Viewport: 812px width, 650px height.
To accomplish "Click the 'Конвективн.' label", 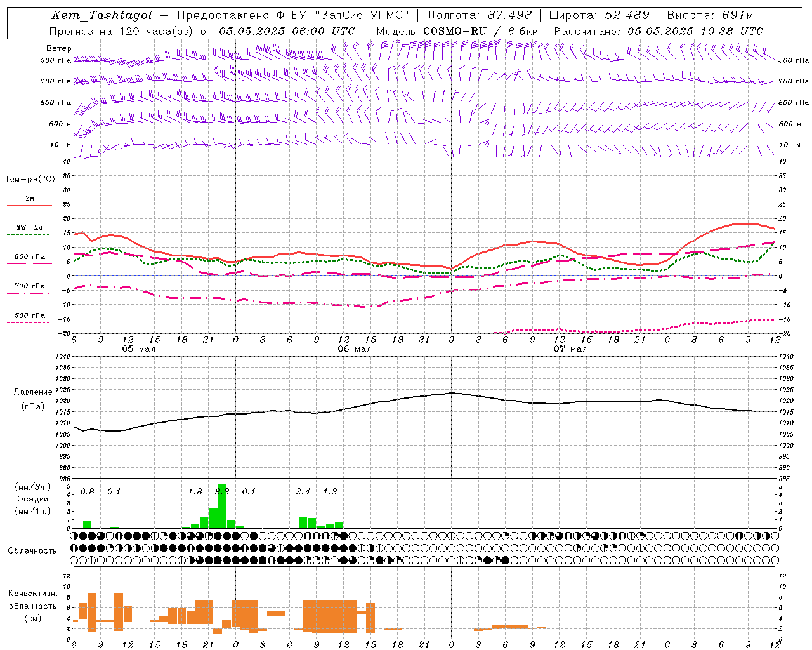I will 33,594.
